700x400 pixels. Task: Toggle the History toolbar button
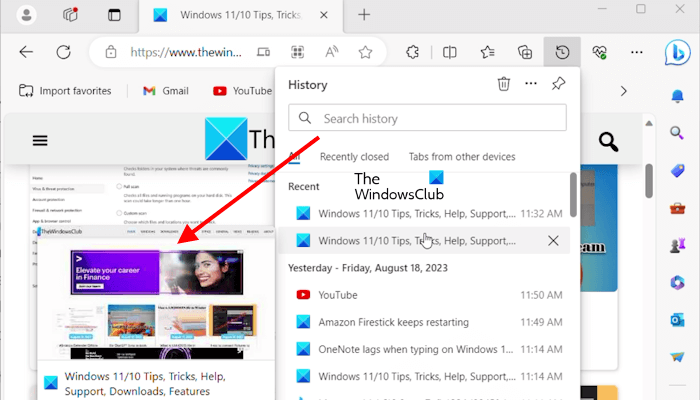(x=562, y=52)
